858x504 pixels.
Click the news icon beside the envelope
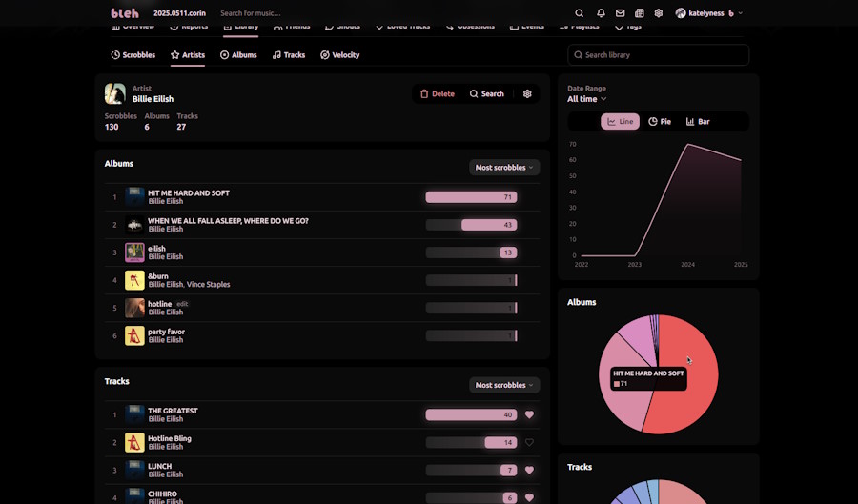[640, 13]
